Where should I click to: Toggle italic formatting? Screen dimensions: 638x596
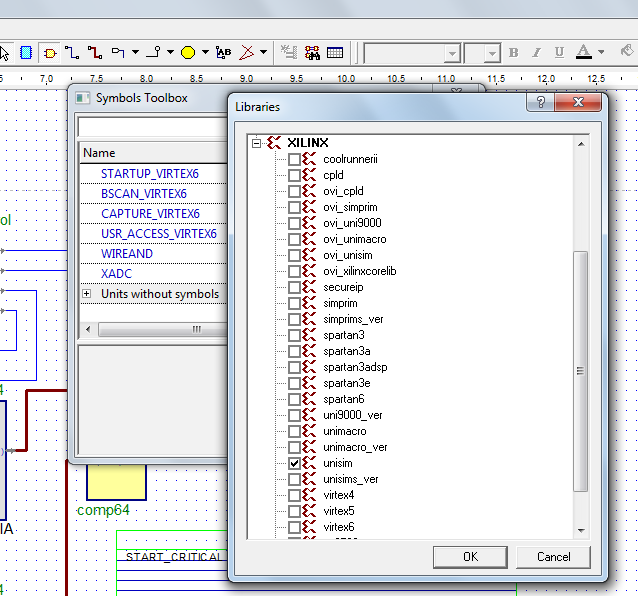(536, 53)
